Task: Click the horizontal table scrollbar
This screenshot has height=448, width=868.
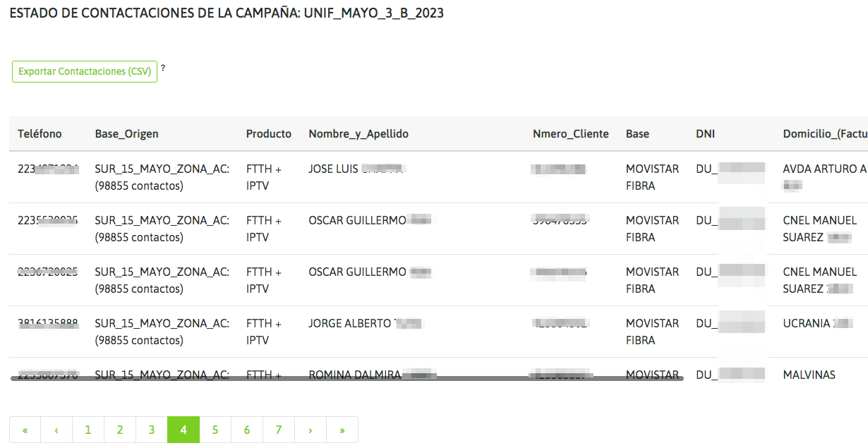Action: coord(347,379)
